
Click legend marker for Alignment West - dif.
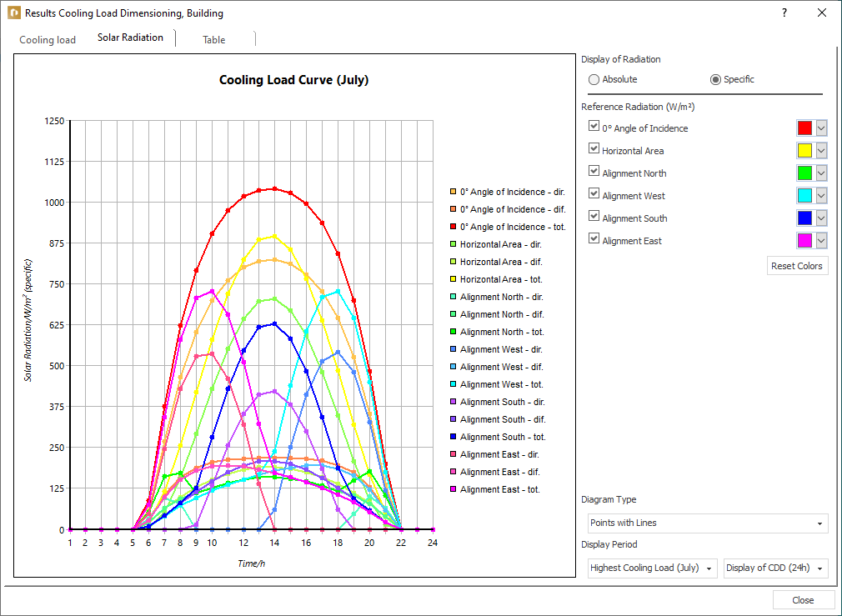(x=453, y=367)
